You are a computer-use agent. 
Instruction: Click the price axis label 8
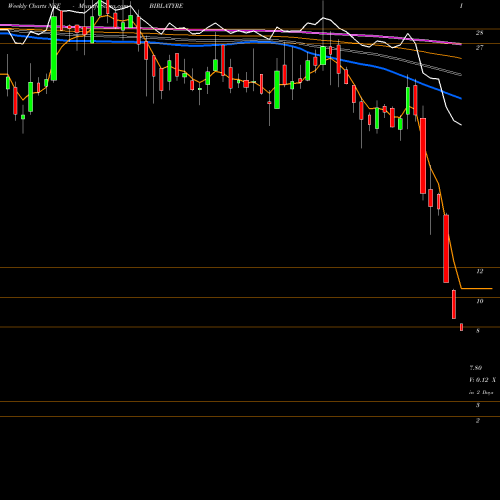click(x=478, y=331)
